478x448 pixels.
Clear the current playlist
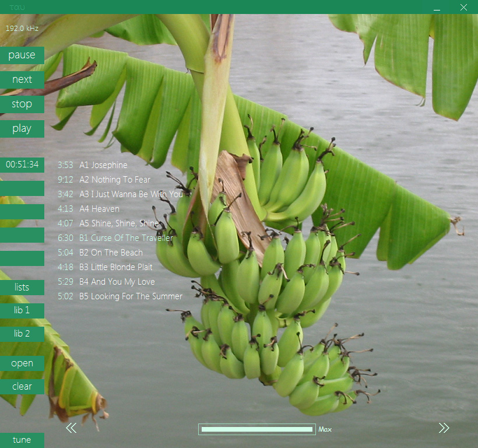(x=22, y=387)
